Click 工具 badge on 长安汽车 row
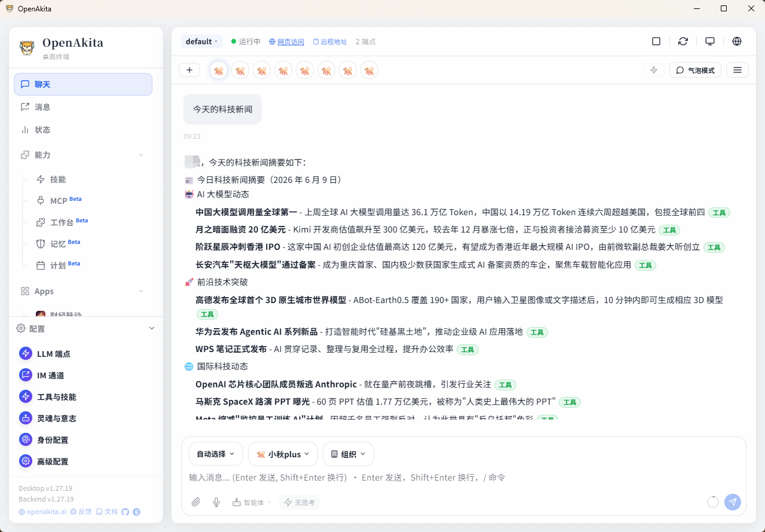Screen dimensions: 765x532 point(645,265)
